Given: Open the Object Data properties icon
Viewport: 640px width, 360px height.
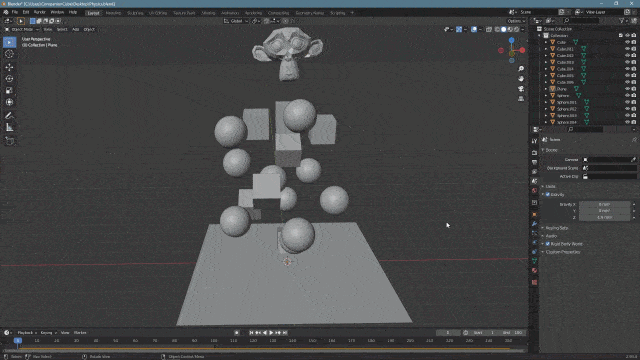Looking at the screenshot, I should click(534, 261).
